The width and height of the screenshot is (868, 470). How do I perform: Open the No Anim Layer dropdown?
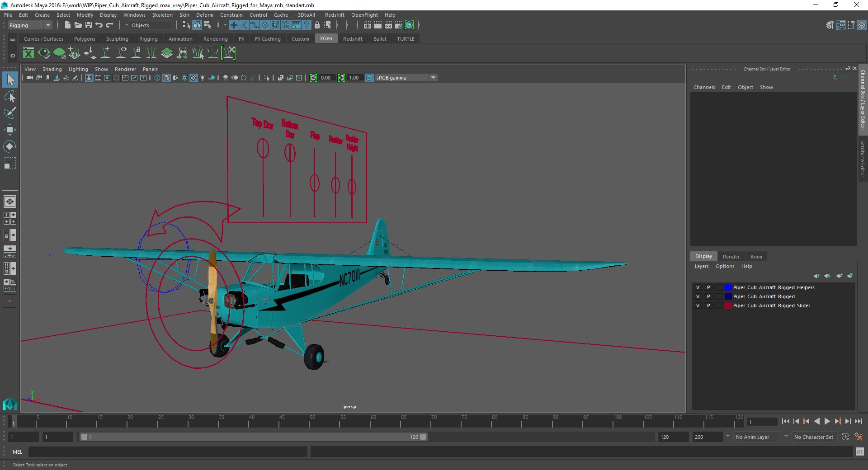757,437
